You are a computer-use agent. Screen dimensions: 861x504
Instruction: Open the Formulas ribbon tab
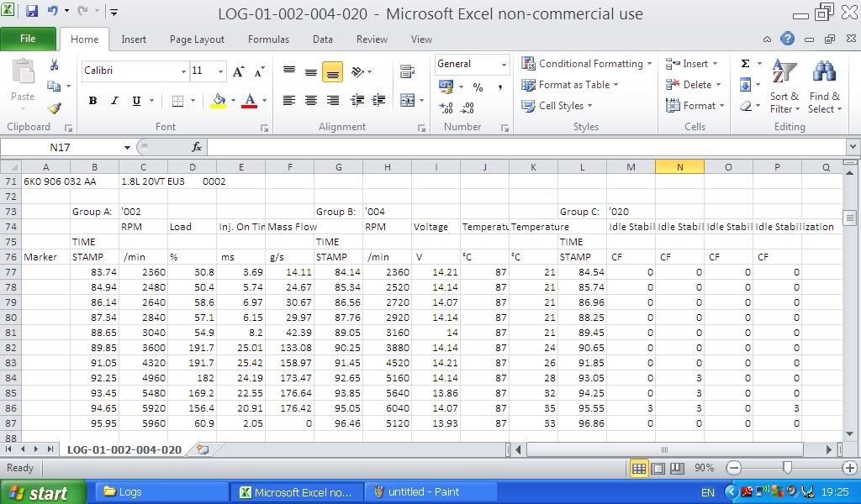tap(268, 39)
